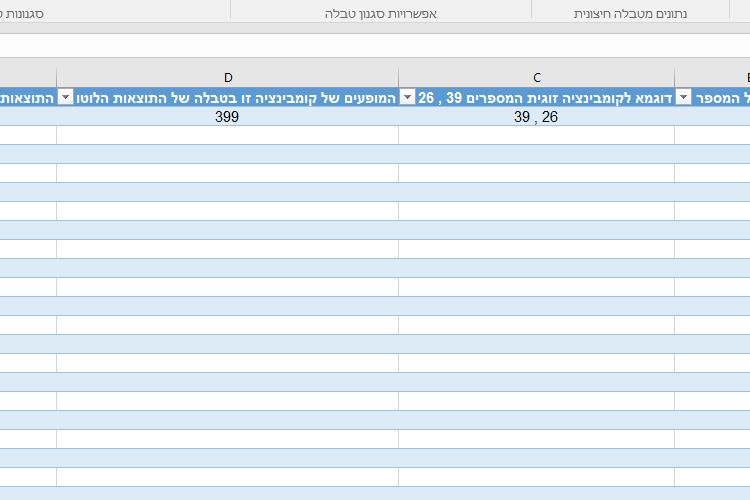Screen dimensions: 750x500
Task: Select the row 2 cell left of 399
Action: click(28, 116)
